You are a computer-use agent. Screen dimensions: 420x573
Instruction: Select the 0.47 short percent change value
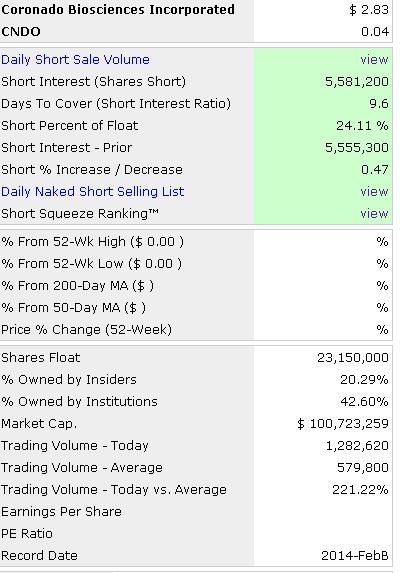375,170
